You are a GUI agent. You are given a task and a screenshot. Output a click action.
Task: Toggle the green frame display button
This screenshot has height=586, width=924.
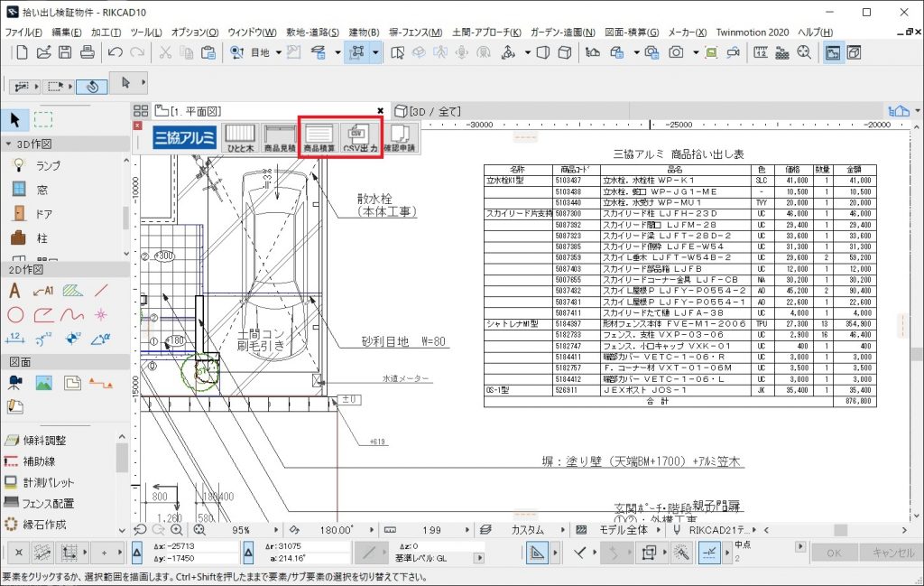(x=711, y=52)
